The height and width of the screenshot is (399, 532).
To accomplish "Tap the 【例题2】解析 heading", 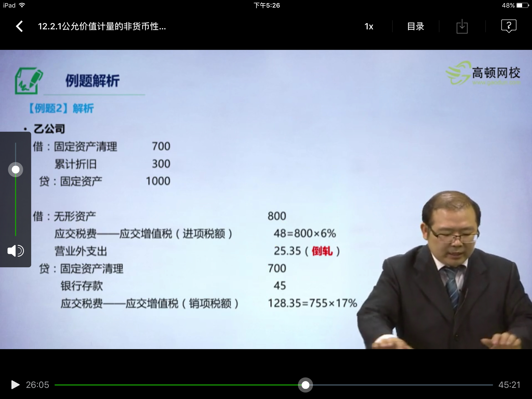I will tap(61, 108).
